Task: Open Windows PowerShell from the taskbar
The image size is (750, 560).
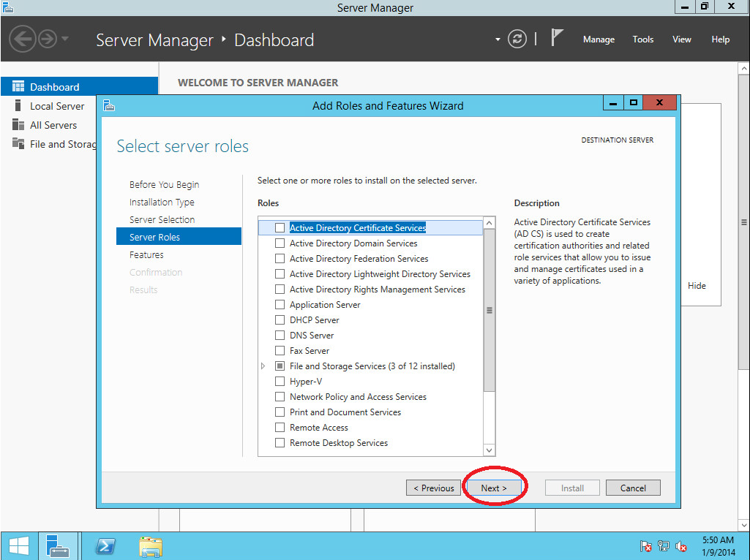Action: click(x=105, y=546)
